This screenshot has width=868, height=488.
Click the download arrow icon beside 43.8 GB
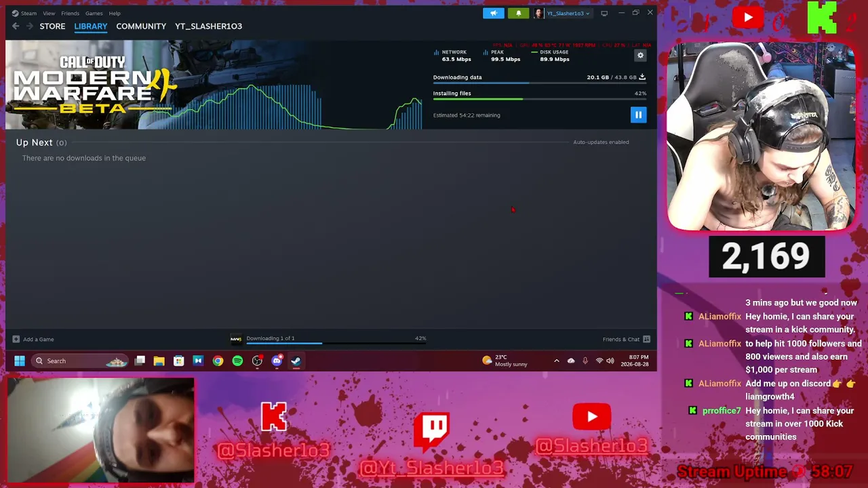tap(642, 77)
